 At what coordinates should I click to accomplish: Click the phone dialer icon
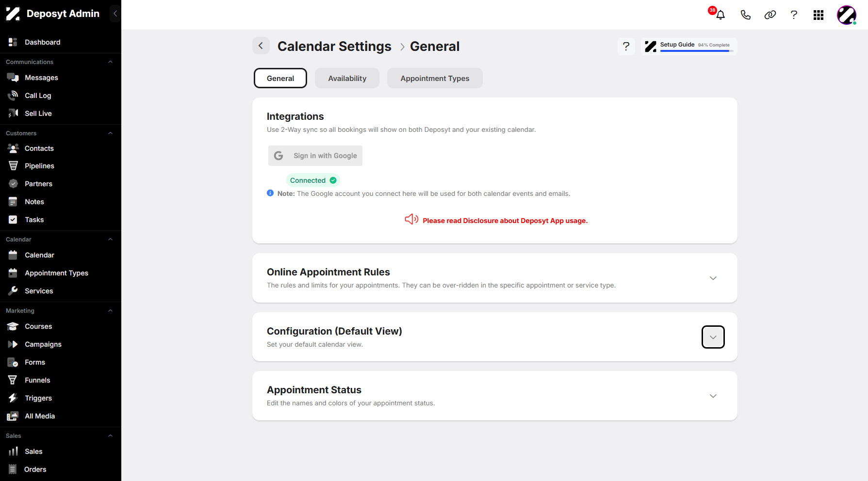pyautogui.click(x=746, y=15)
